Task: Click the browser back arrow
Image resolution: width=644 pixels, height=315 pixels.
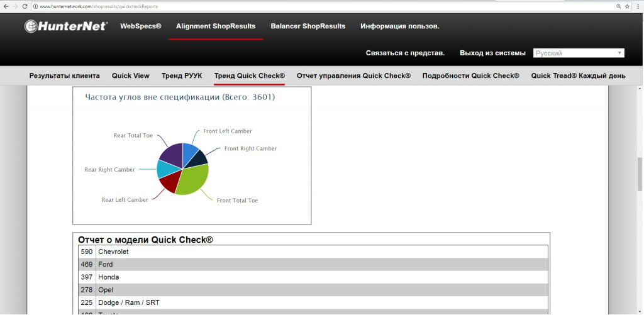Action: click(6, 6)
